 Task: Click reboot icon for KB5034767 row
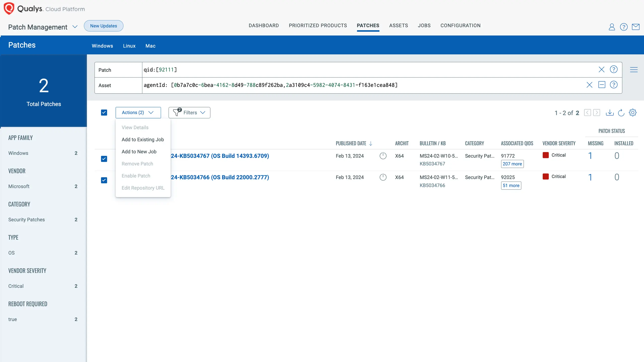(383, 156)
